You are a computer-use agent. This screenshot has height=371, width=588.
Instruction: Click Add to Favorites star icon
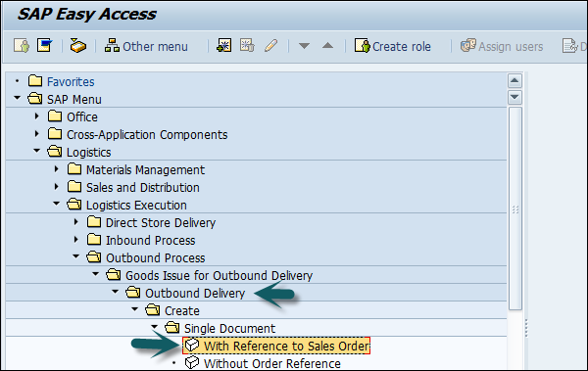point(223,46)
